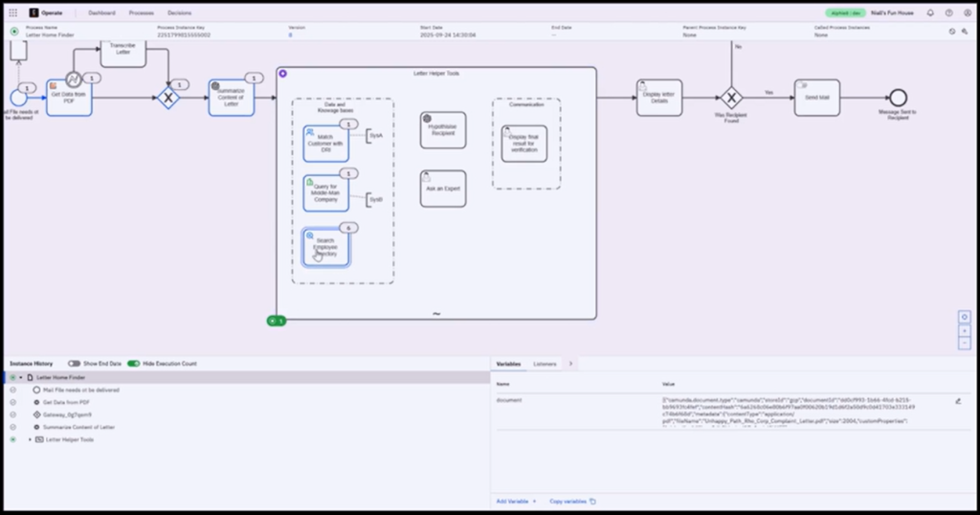Viewport: 980px width, 515px height.
Task: Open the notifications bell
Action: 930,12
